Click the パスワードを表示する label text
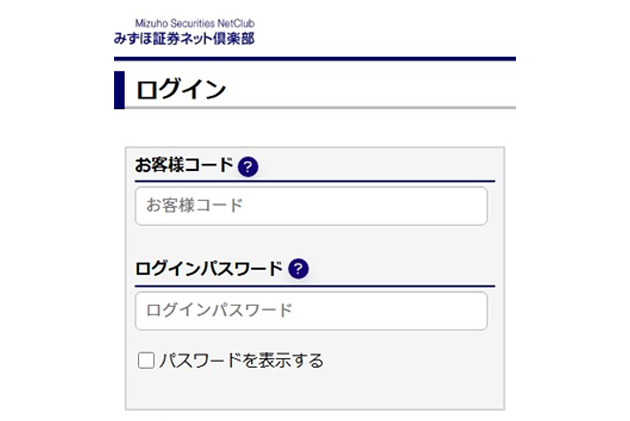630x421 pixels. [x=241, y=360]
